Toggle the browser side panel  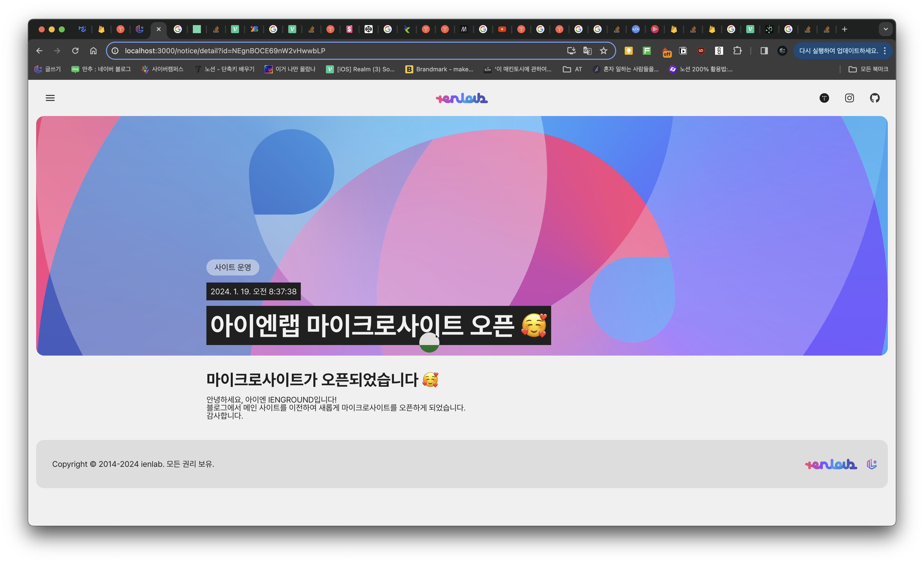[764, 51]
